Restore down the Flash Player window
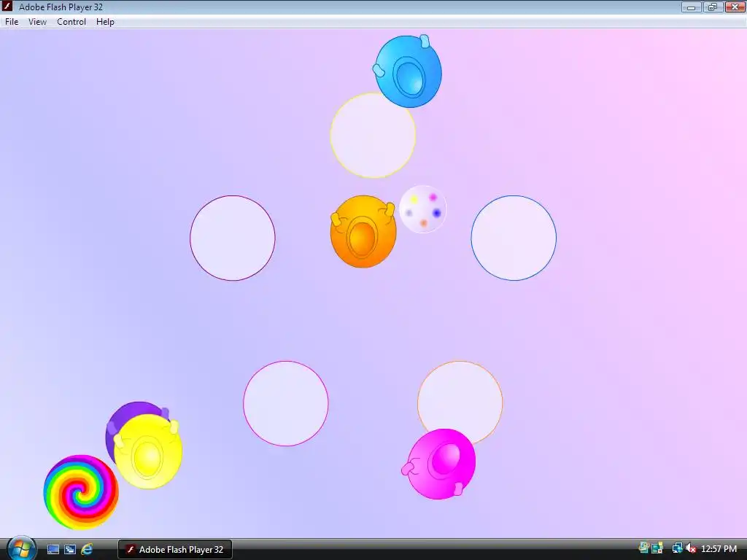The image size is (747, 560). pyautogui.click(x=713, y=7)
